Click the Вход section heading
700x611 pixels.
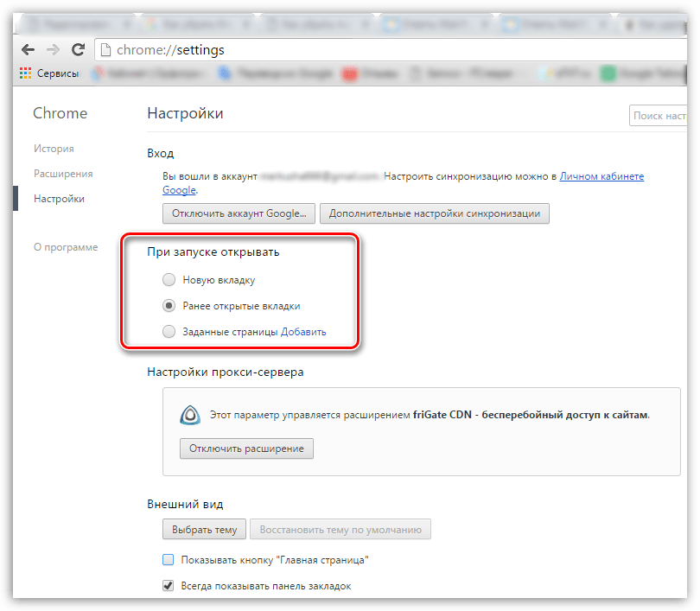(x=160, y=153)
